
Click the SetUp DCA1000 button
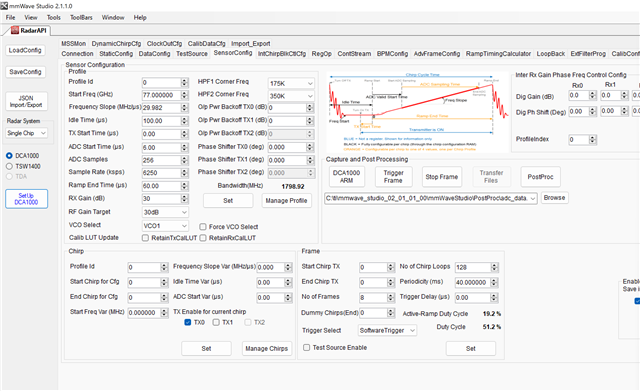[27, 199]
